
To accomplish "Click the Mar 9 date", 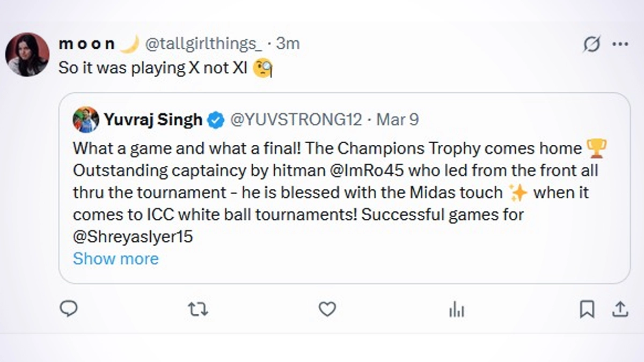I will (397, 120).
